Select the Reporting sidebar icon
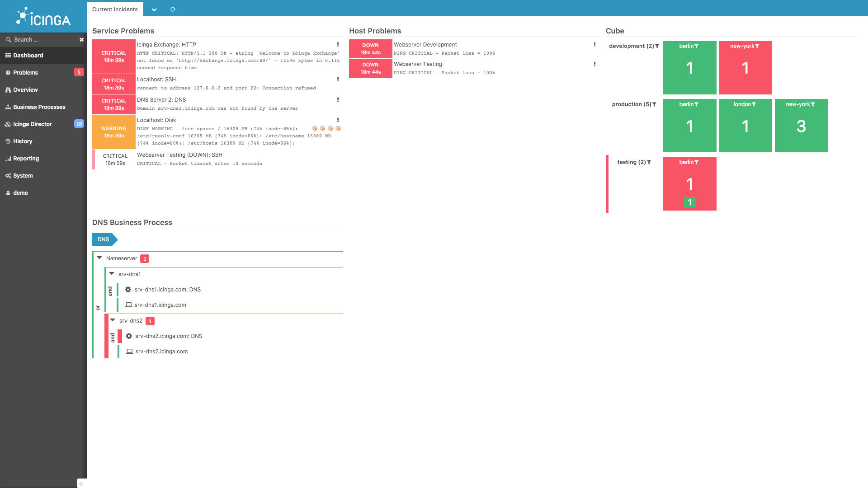 coord(8,158)
